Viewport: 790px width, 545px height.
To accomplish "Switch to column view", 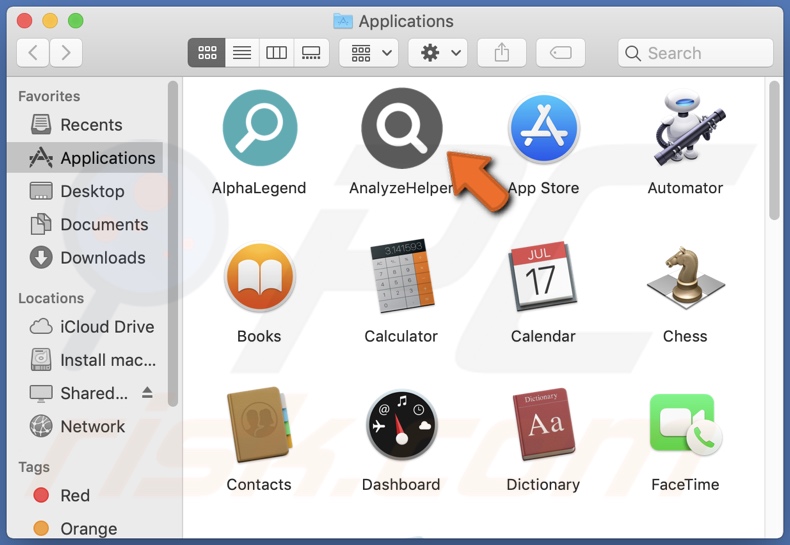I will pyautogui.click(x=276, y=52).
